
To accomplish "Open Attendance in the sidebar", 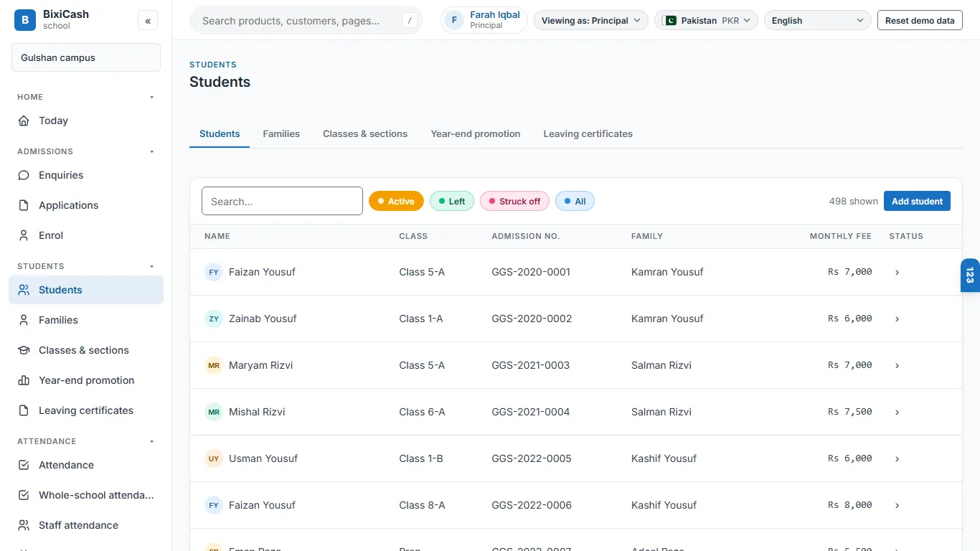I will point(86,465).
